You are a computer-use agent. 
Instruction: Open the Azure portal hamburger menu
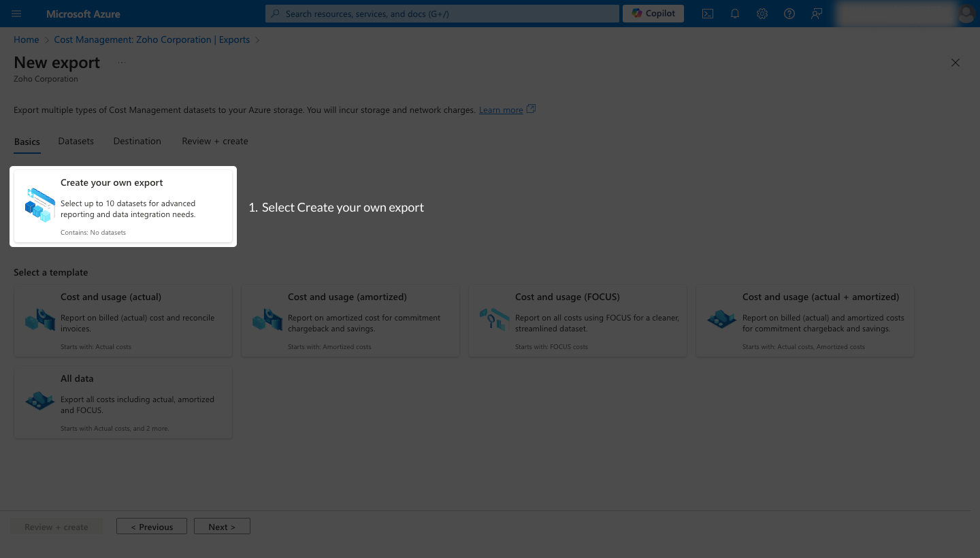click(x=16, y=14)
